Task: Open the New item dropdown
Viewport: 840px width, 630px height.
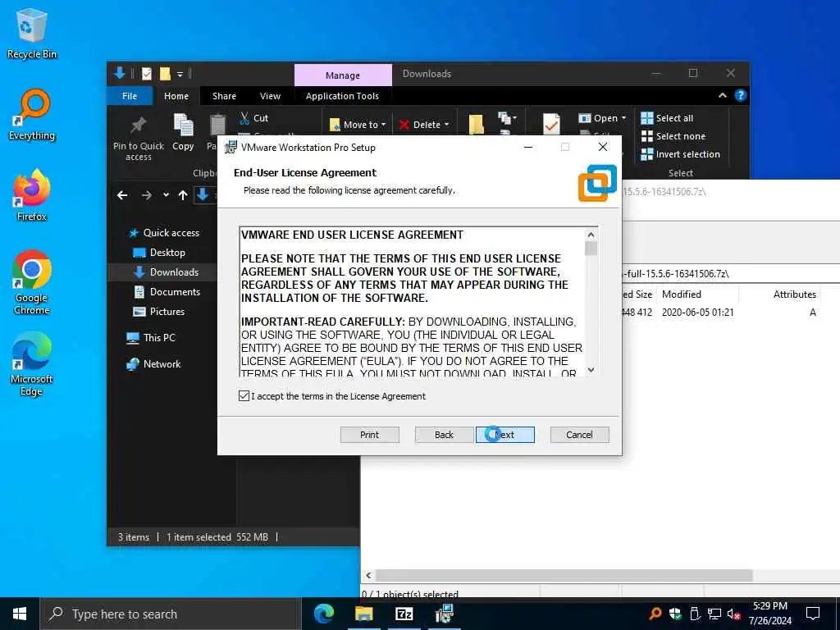Action: (507, 117)
